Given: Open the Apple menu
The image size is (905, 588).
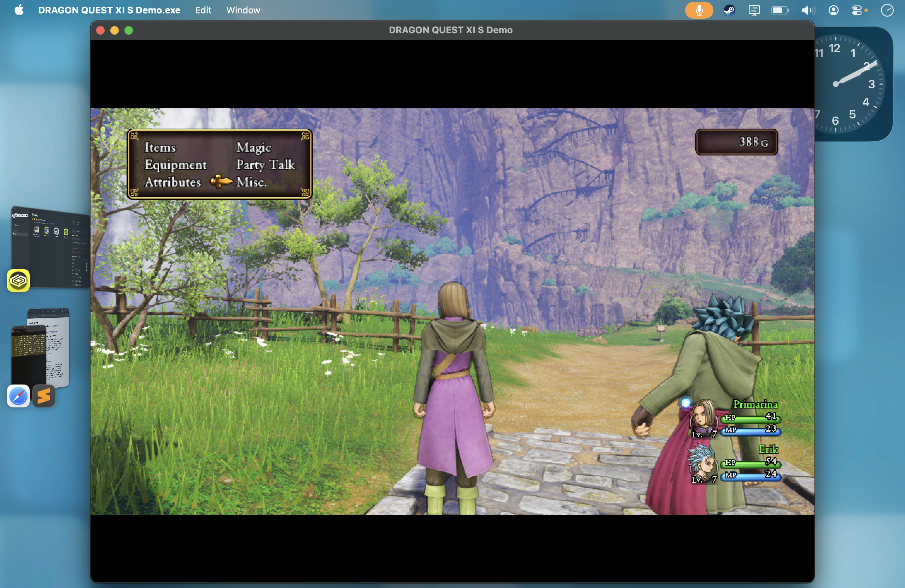Looking at the screenshot, I should point(19,10).
